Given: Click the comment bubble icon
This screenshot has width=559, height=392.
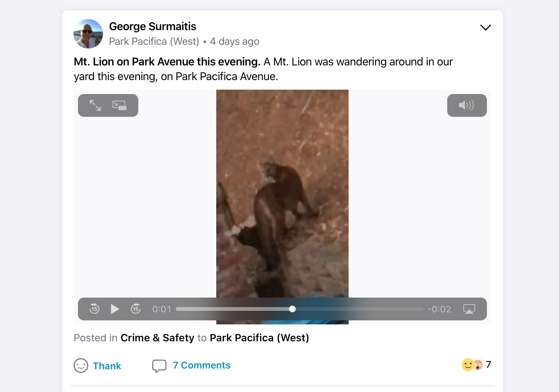Looking at the screenshot, I should pyautogui.click(x=159, y=366).
